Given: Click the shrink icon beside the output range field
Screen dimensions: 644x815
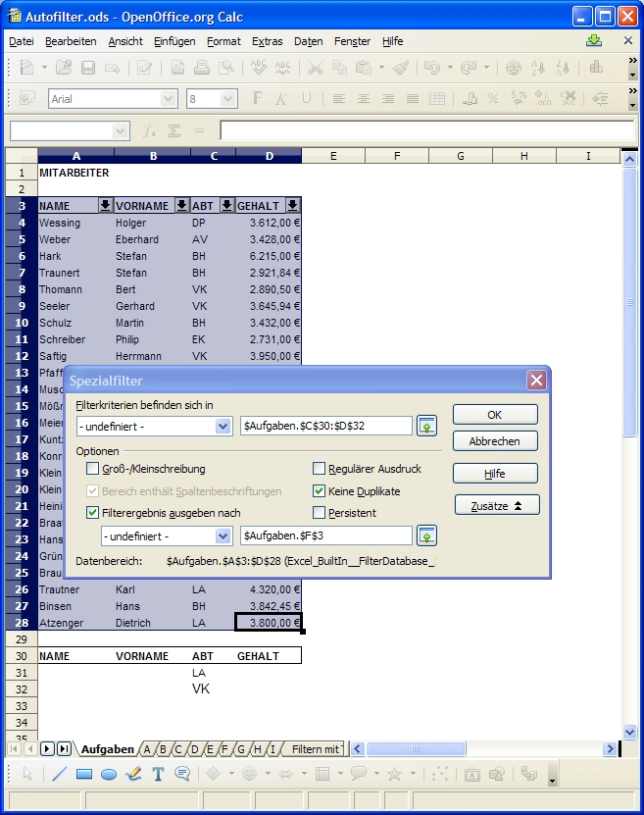Looking at the screenshot, I should pos(426,535).
